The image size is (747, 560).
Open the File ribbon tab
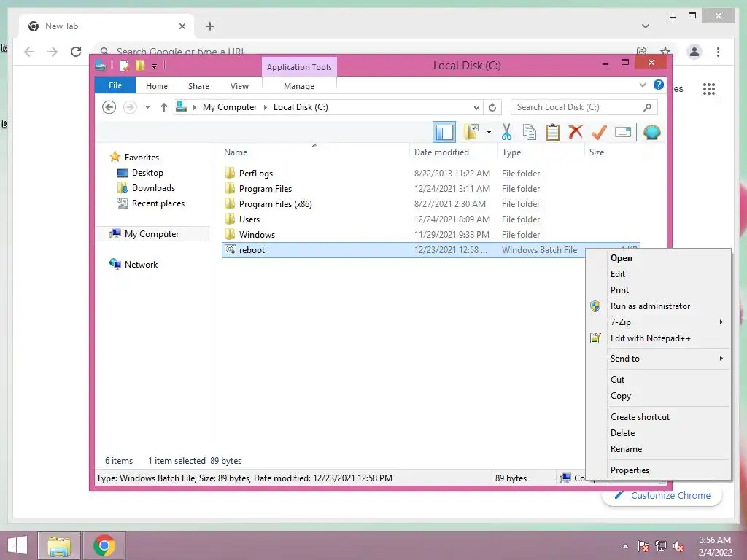click(115, 85)
